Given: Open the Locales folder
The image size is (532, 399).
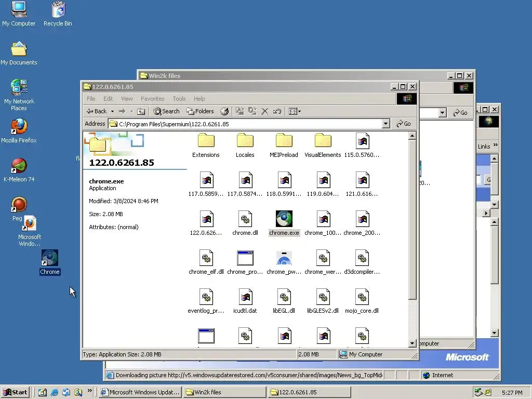Looking at the screenshot, I should coord(245,145).
